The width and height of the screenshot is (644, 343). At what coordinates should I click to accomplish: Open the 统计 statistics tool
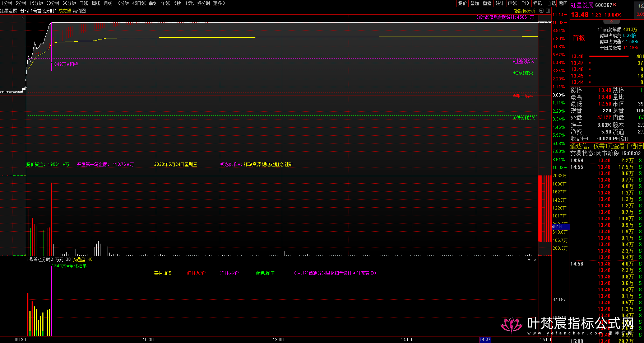click(500, 3)
